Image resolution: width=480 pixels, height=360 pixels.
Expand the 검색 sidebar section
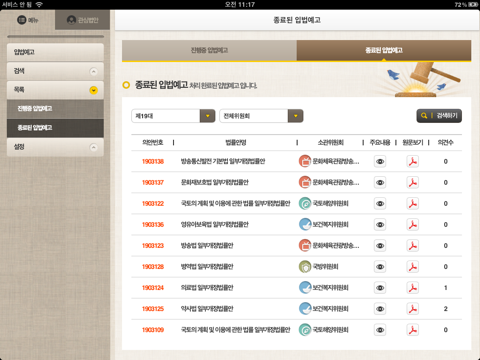(94, 71)
